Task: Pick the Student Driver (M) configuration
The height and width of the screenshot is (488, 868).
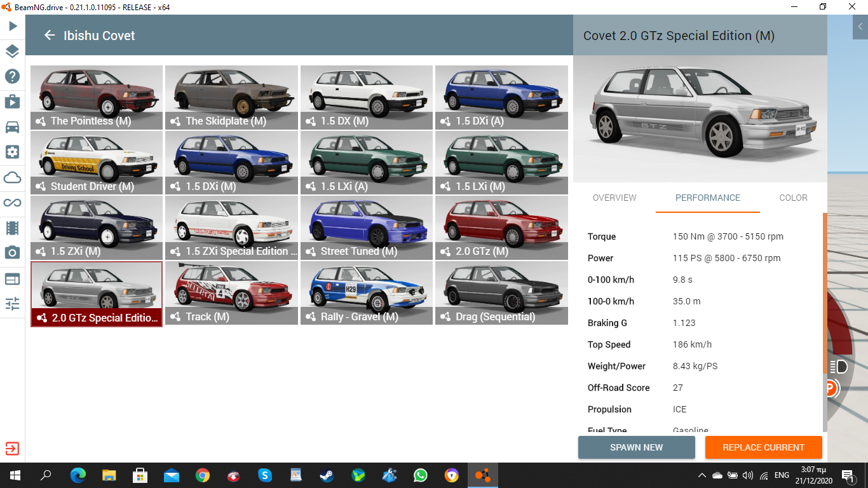Action: point(97,163)
